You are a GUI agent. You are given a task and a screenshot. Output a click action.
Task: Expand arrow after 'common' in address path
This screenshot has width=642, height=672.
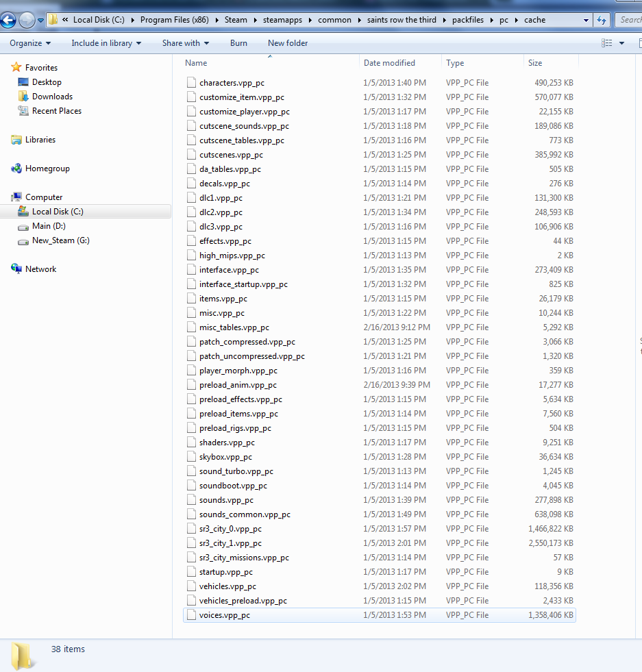coord(359,20)
